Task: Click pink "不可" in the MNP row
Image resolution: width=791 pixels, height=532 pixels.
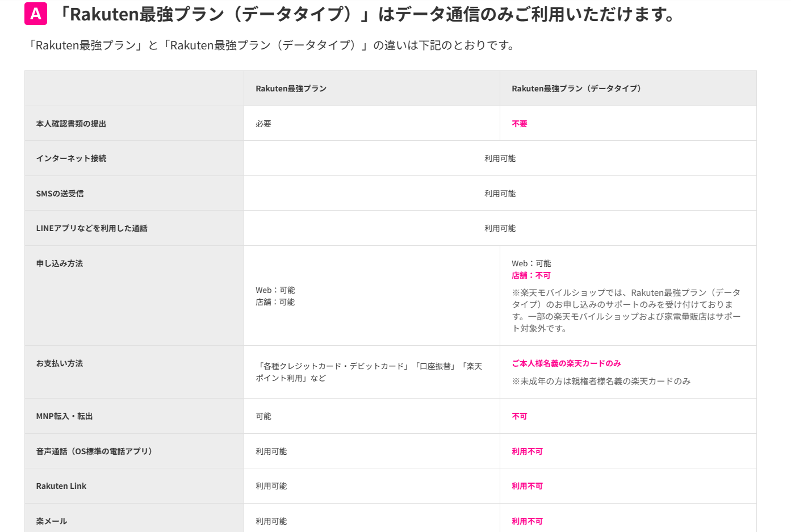Action: (519, 416)
